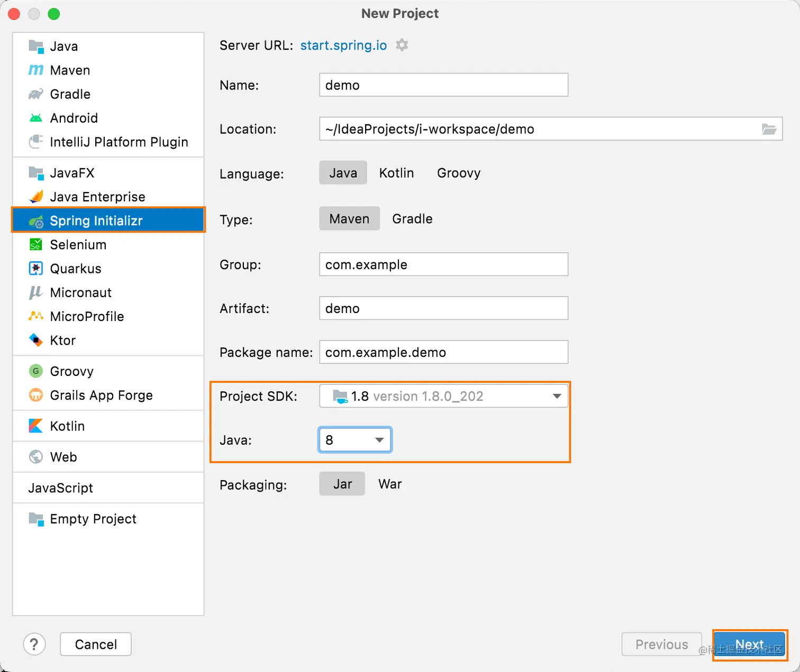Open the Project SDK dropdown
Viewport: 800px width, 672px height.
click(x=444, y=396)
